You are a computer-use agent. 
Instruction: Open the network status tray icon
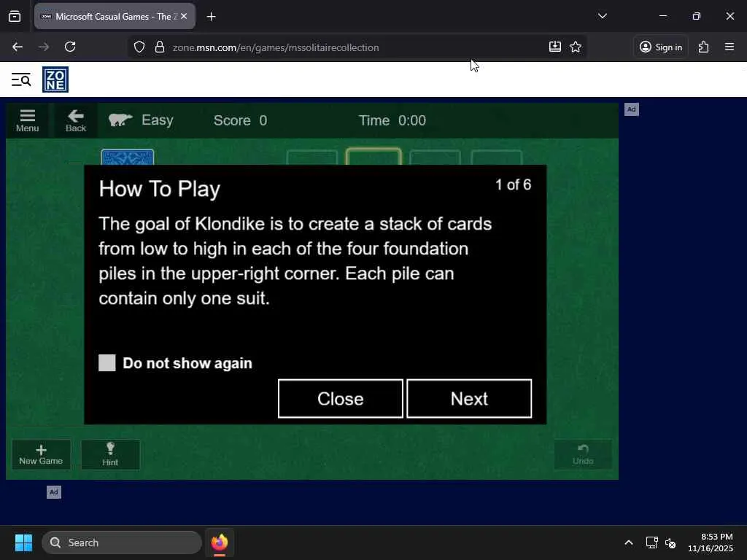point(651,542)
